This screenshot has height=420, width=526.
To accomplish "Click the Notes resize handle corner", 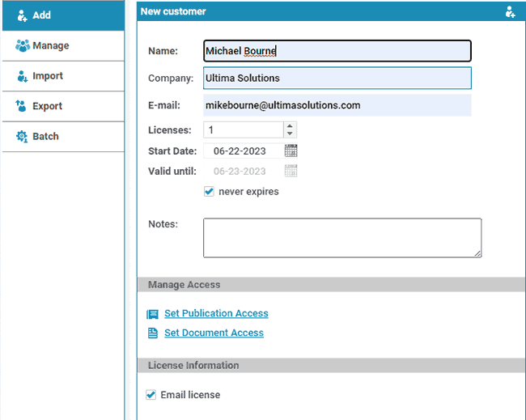I will pyautogui.click(x=477, y=254).
